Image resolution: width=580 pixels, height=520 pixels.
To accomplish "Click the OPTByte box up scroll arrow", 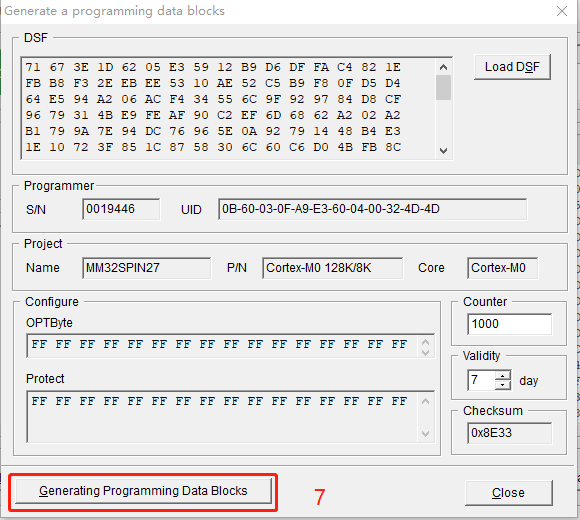I will pyautogui.click(x=425, y=342).
